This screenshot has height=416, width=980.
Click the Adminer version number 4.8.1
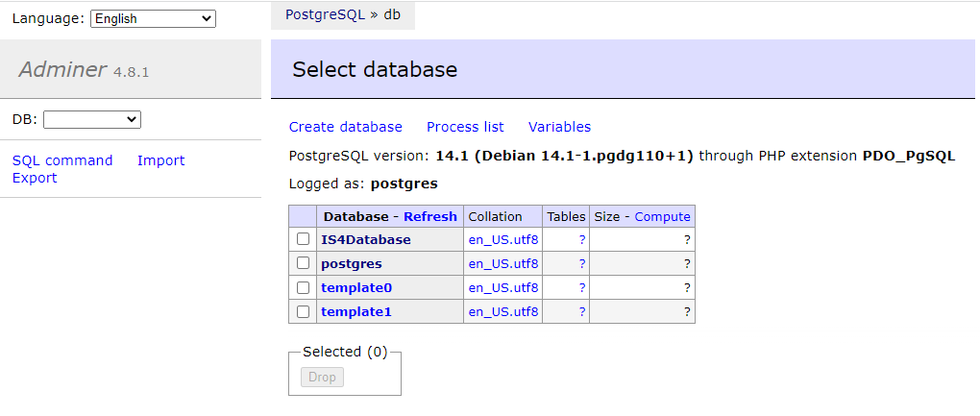[131, 72]
